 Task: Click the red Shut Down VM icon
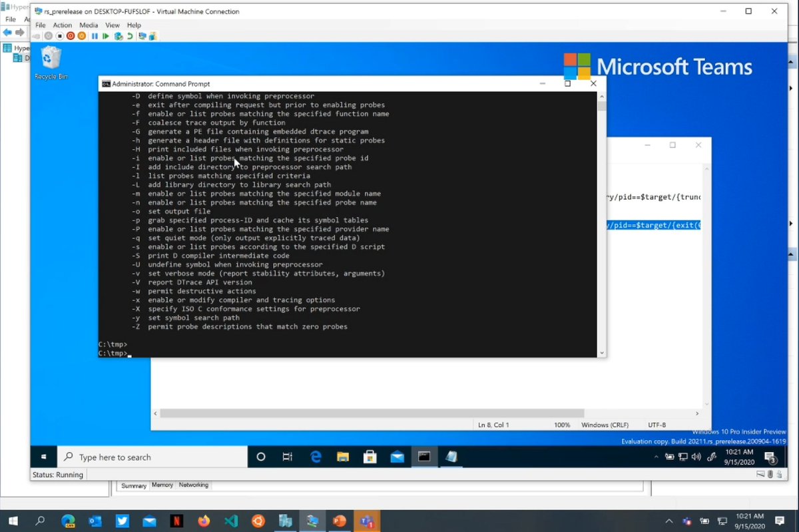71,36
